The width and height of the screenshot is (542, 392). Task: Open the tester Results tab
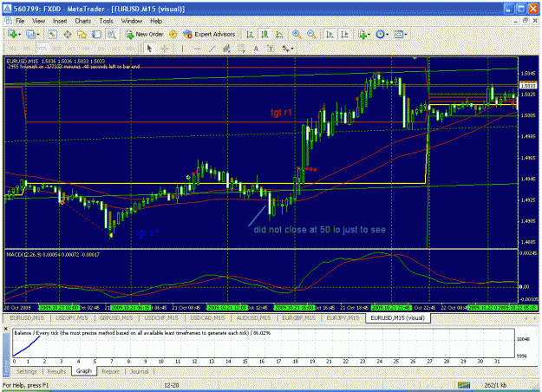[56, 371]
